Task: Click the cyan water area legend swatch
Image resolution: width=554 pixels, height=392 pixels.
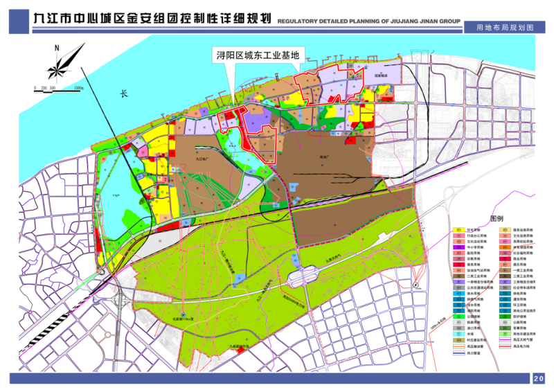Action: pyautogui.click(x=459, y=334)
